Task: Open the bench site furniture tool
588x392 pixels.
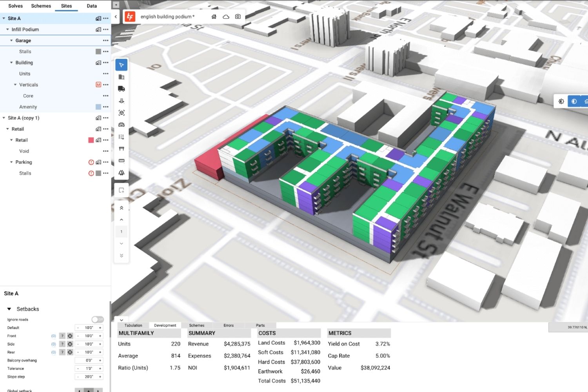Action: coord(122,148)
